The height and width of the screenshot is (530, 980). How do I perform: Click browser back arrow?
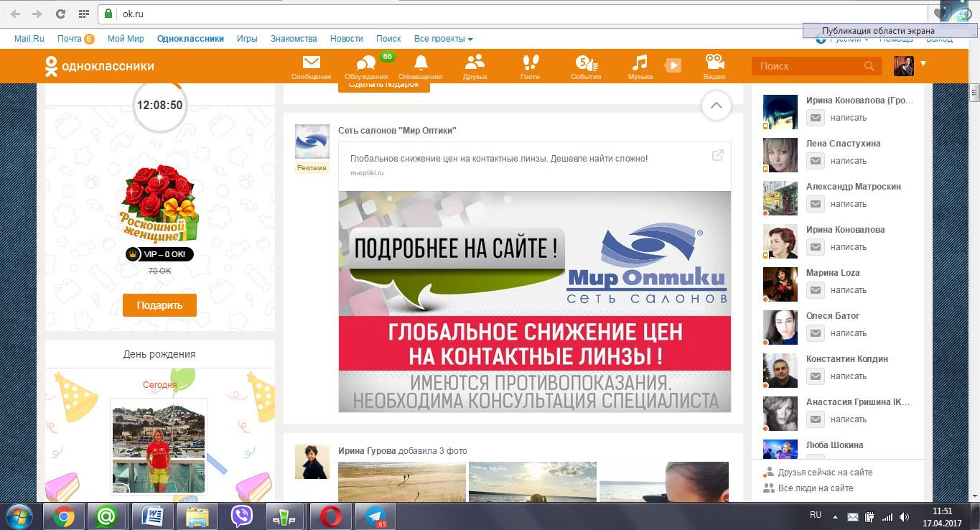tap(15, 14)
